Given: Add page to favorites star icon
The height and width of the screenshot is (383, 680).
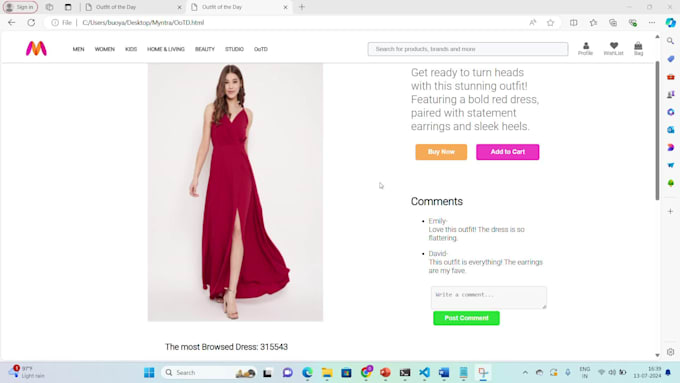Looking at the screenshot, I should coord(550,23).
